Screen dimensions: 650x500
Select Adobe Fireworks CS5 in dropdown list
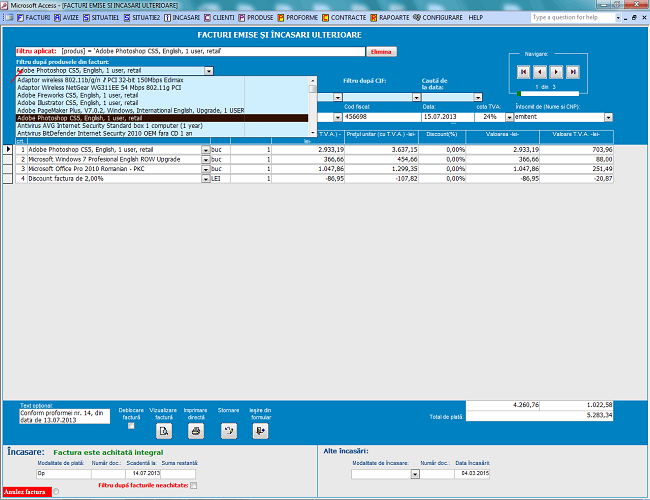point(162,95)
